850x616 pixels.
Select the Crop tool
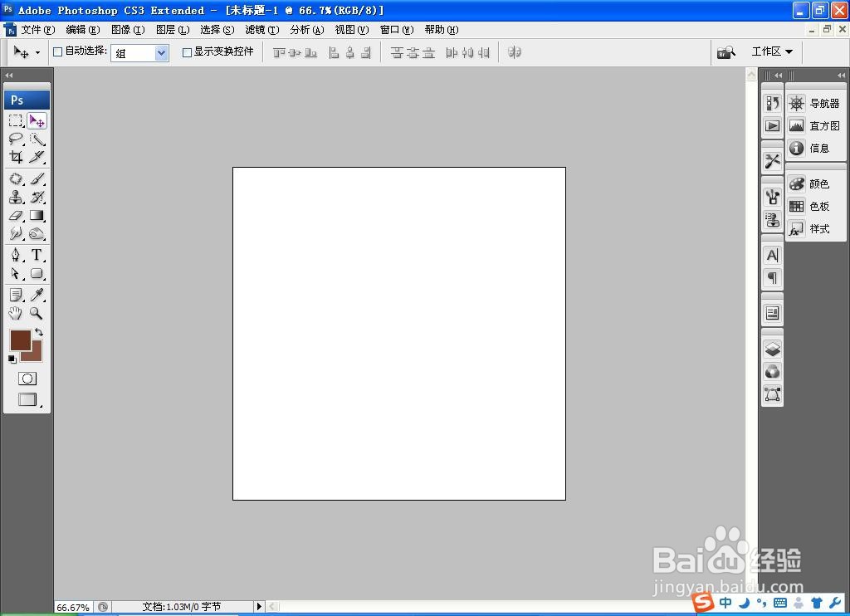click(16, 157)
